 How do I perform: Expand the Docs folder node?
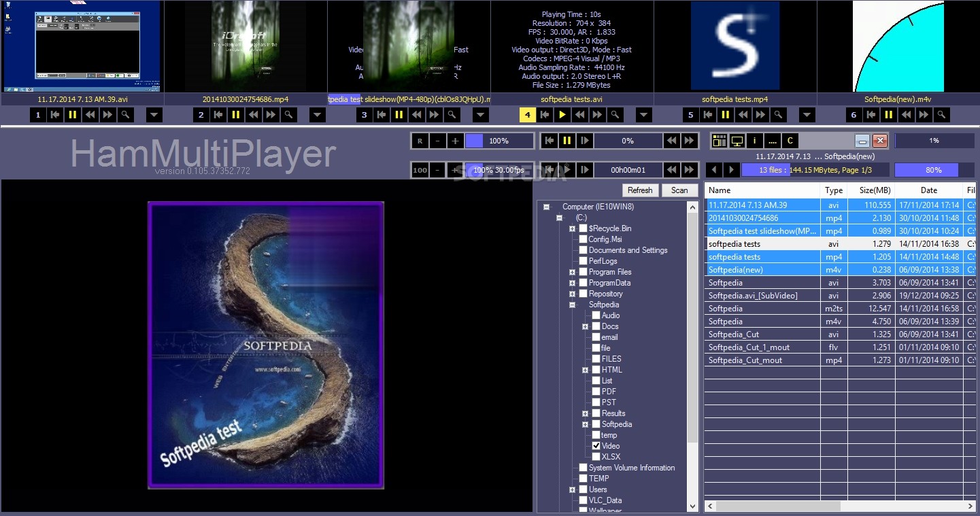pyautogui.click(x=586, y=326)
